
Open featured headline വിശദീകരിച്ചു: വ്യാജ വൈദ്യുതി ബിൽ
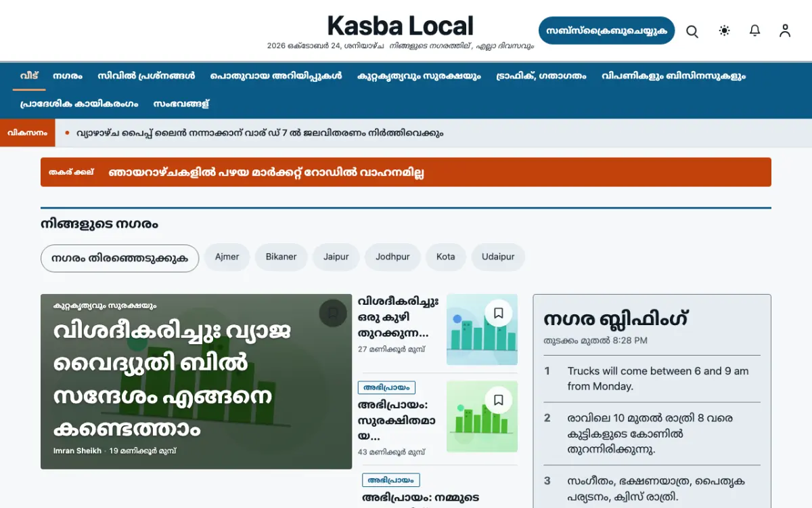point(173,379)
